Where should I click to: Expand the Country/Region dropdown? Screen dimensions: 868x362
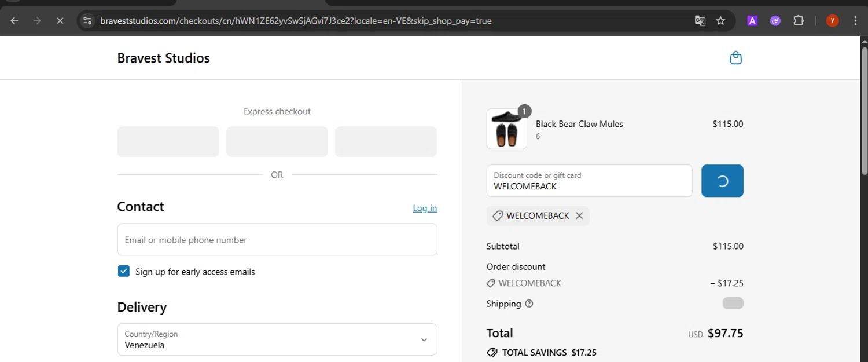(x=277, y=339)
